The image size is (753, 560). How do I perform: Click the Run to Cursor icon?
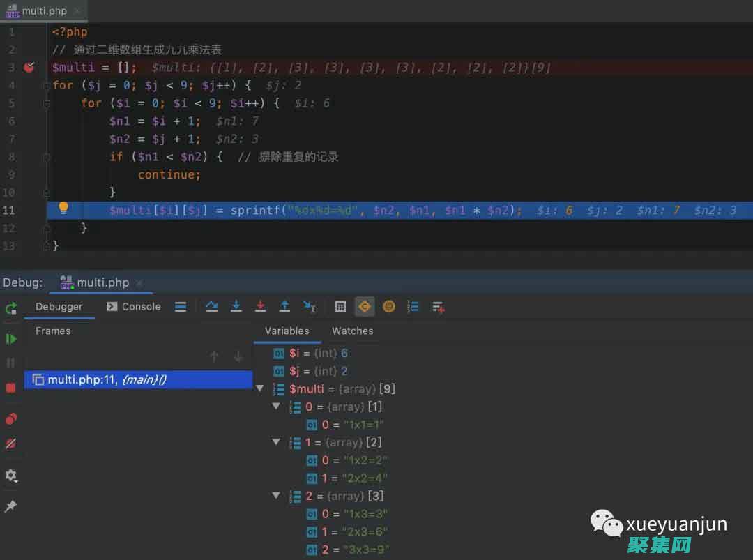pyautogui.click(x=310, y=306)
